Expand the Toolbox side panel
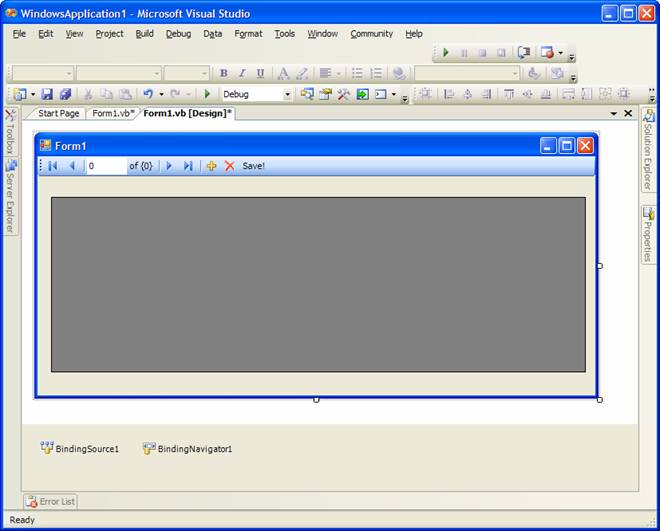The width and height of the screenshot is (660, 531). click(11, 132)
